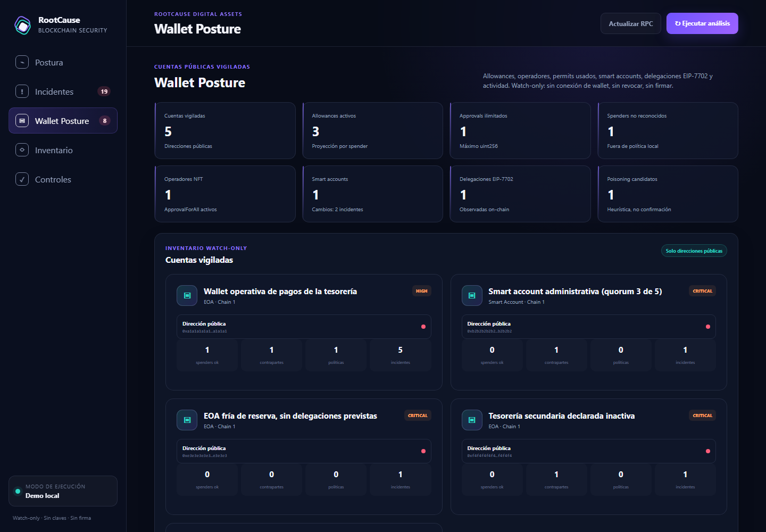Click the HIGH severity tag on Wallet operativa

pos(422,291)
